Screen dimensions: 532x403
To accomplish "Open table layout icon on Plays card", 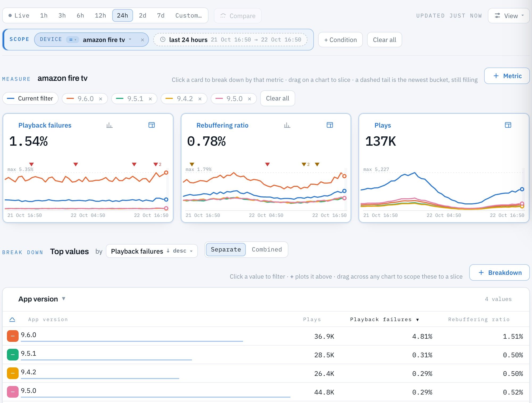I will pyautogui.click(x=508, y=125).
